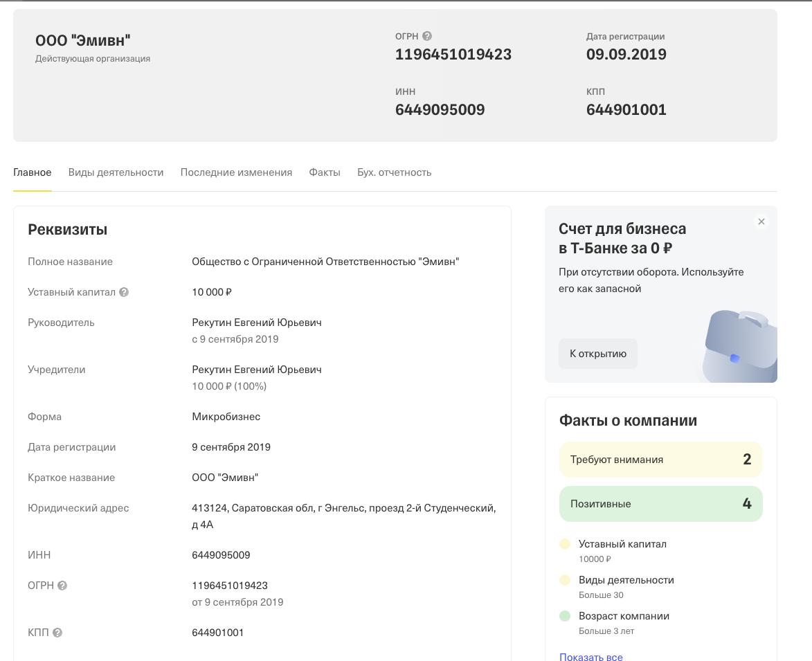Switch to the Виды деятельности tab

[x=116, y=172]
